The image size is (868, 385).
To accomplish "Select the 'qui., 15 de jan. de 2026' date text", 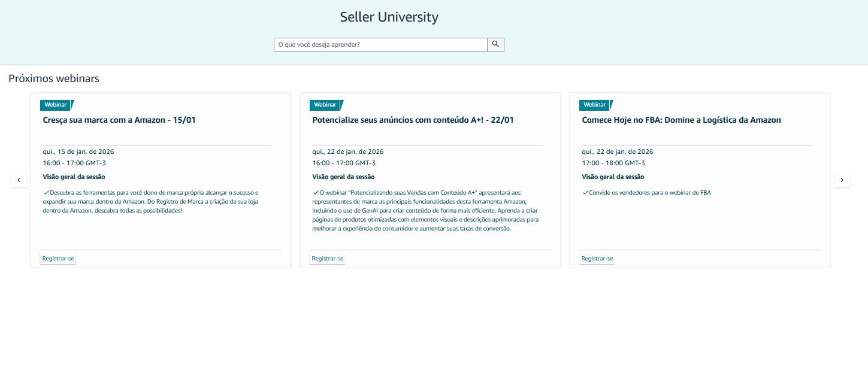I will [78, 151].
